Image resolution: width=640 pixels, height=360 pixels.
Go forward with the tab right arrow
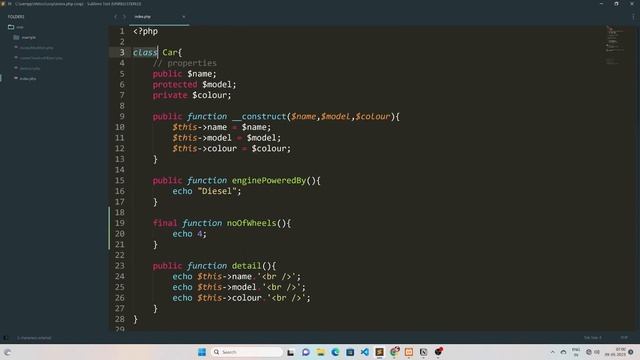(124, 17)
